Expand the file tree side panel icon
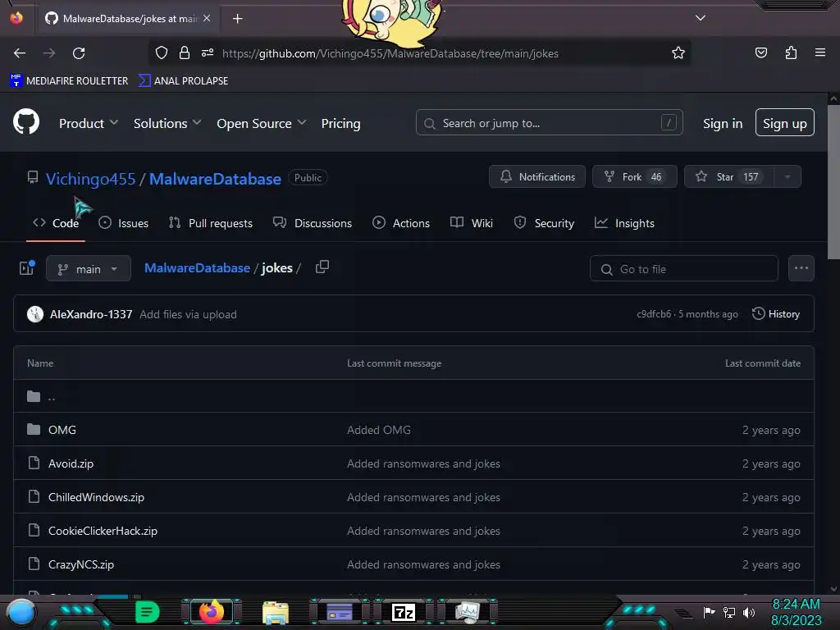Viewport: 840px width, 630px height. coord(27,268)
